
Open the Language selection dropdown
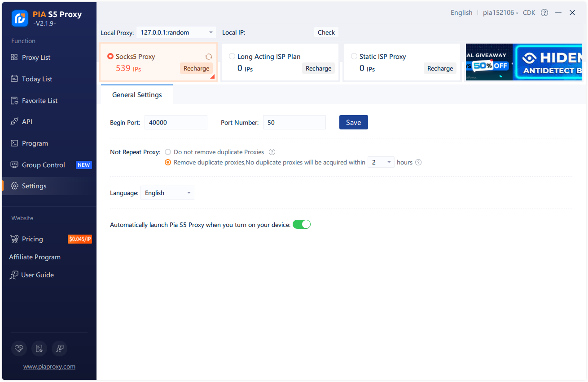coord(167,193)
